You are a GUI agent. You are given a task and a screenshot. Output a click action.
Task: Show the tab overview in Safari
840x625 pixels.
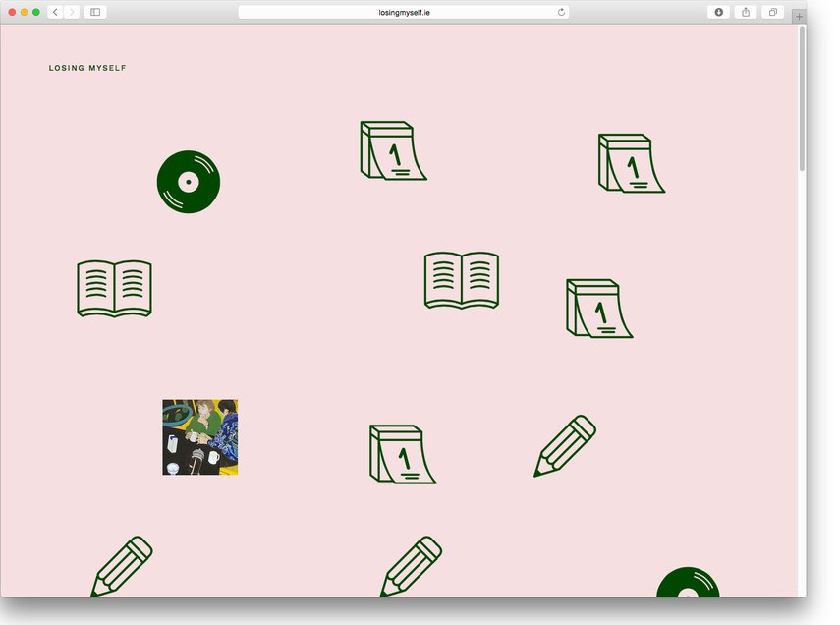[773, 12]
